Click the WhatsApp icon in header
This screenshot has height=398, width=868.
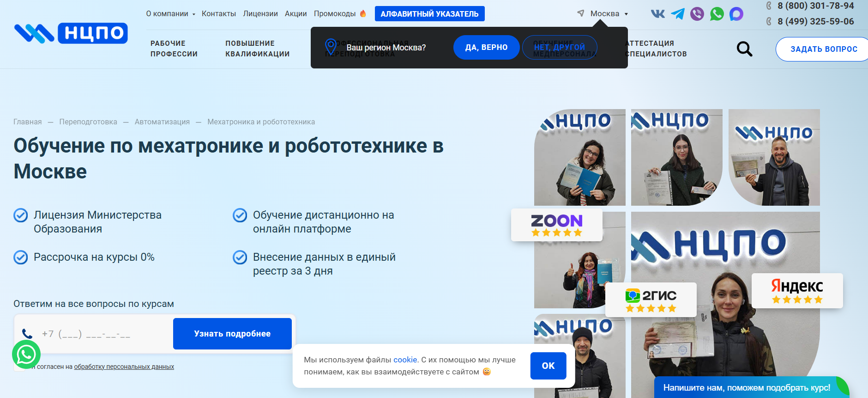point(717,14)
